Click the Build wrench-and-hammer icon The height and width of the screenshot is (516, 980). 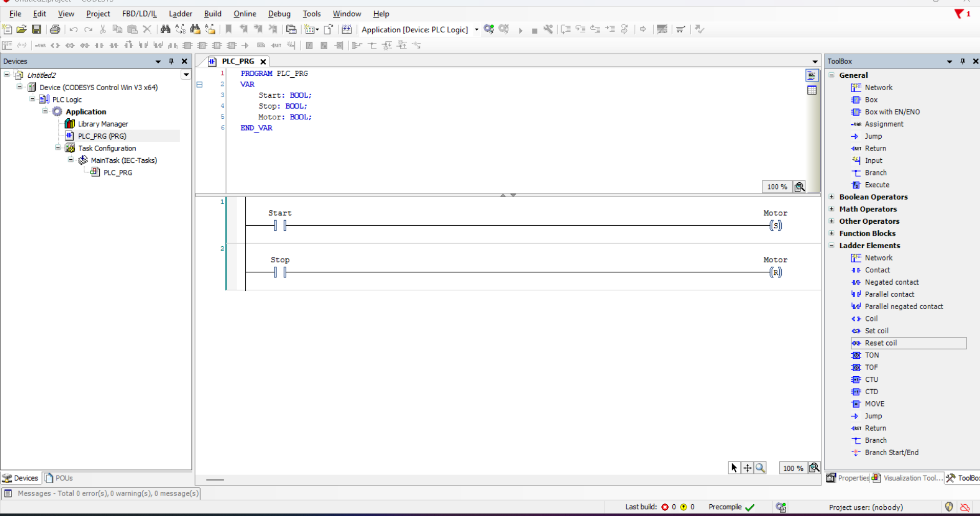pyautogui.click(x=548, y=29)
